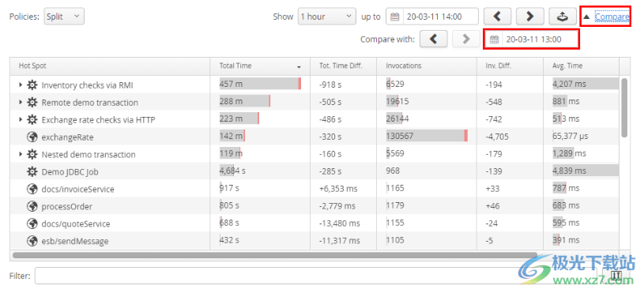Sort by Hot Spot column header
Viewport: 644px width, 293px height.
click(110, 66)
